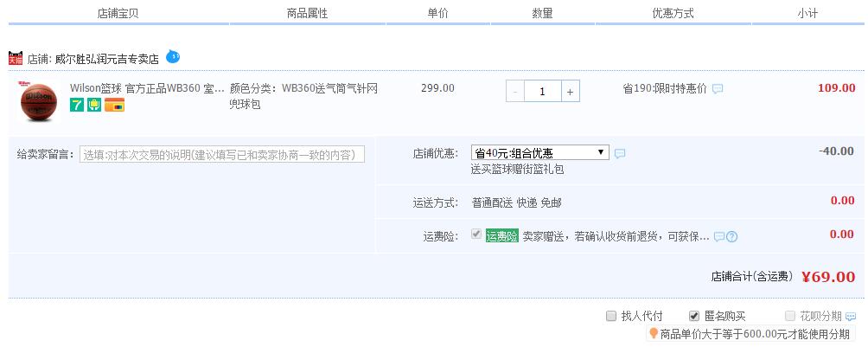Open the 店铺优惠 dropdown 省40元:组合优惠
The image size is (868, 347).
[539, 152]
